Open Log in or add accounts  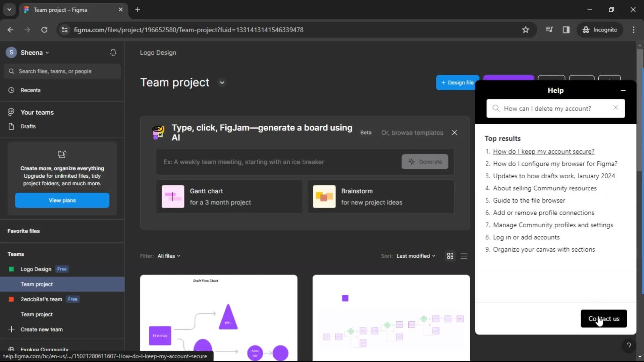(x=526, y=237)
